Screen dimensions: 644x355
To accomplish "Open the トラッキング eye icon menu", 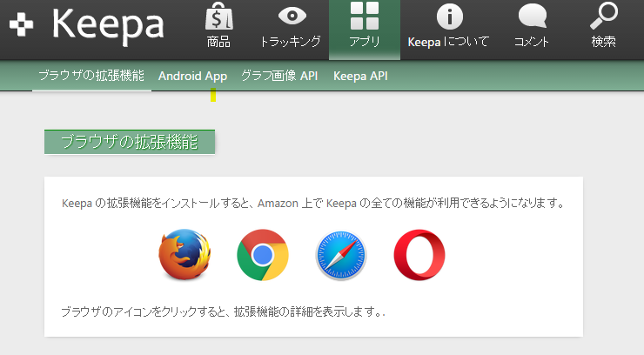I will click(x=292, y=27).
